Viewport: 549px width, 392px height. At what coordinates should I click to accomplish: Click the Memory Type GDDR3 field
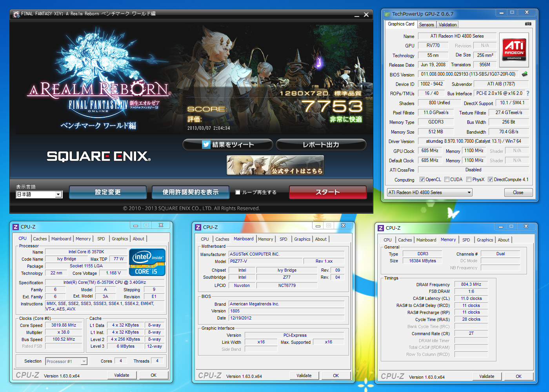click(x=436, y=122)
